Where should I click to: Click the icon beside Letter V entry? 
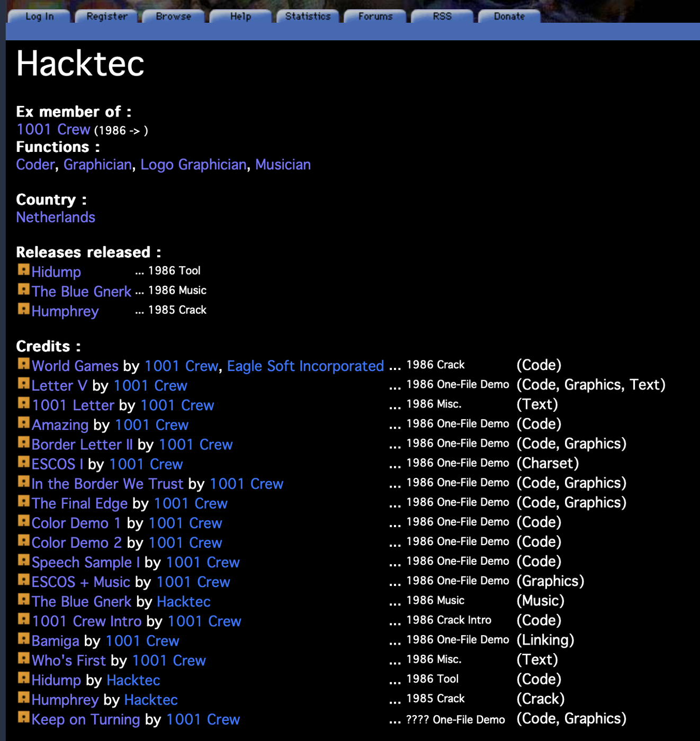point(23,384)
